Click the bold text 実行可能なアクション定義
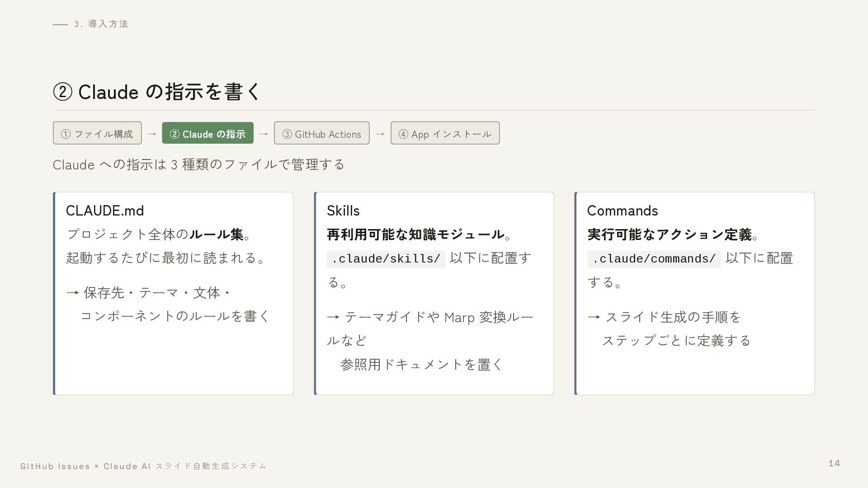 (x=670, y=234)
